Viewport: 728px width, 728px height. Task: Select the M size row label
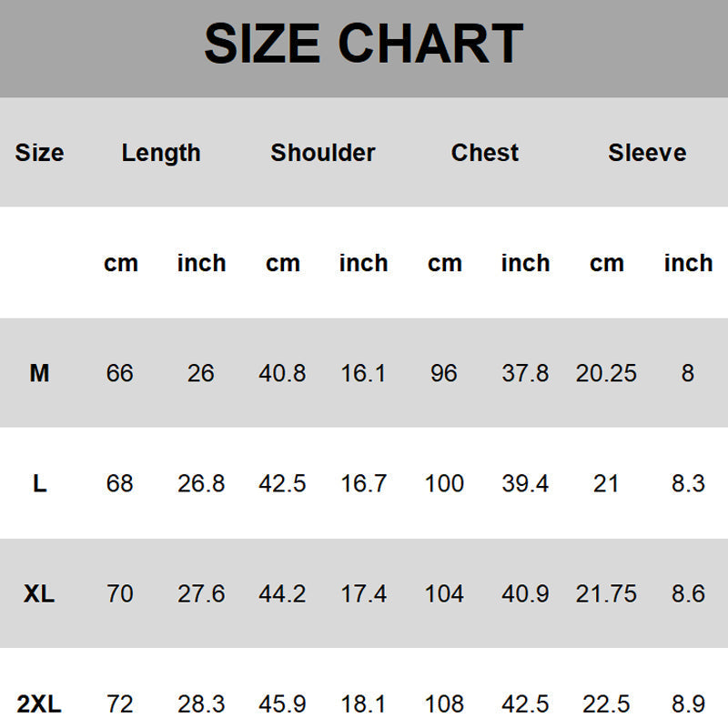[39, 373]
